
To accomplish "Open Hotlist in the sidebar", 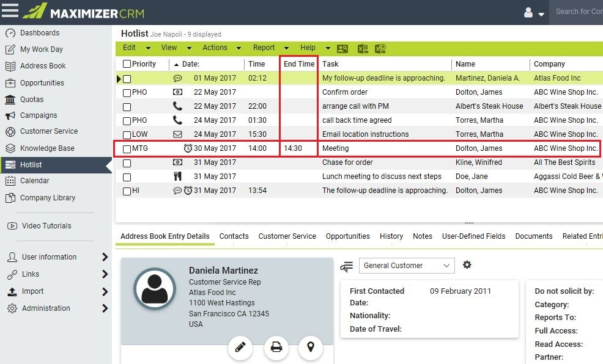I will tap(56, 165).
